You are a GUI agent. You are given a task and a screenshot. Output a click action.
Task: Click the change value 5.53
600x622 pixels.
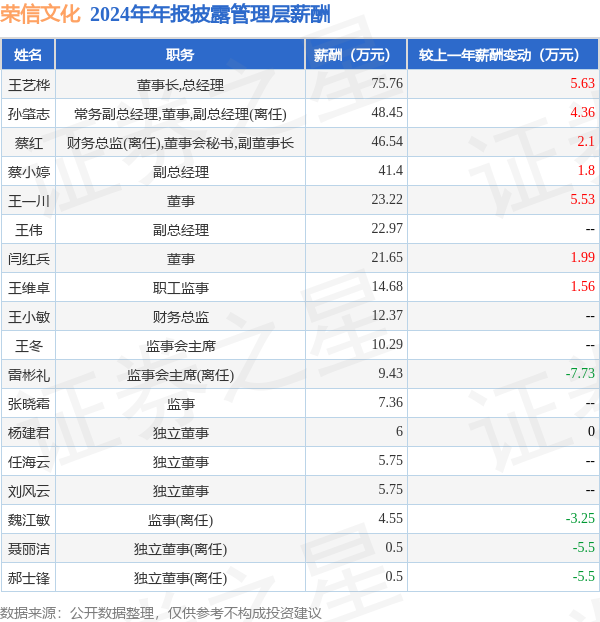[x=582, y=199]
